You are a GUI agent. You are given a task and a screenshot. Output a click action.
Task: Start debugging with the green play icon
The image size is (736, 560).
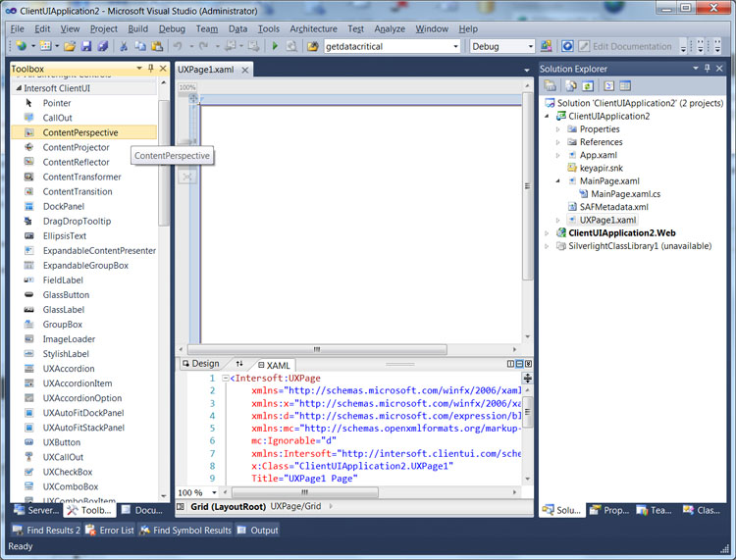point(275,46)
